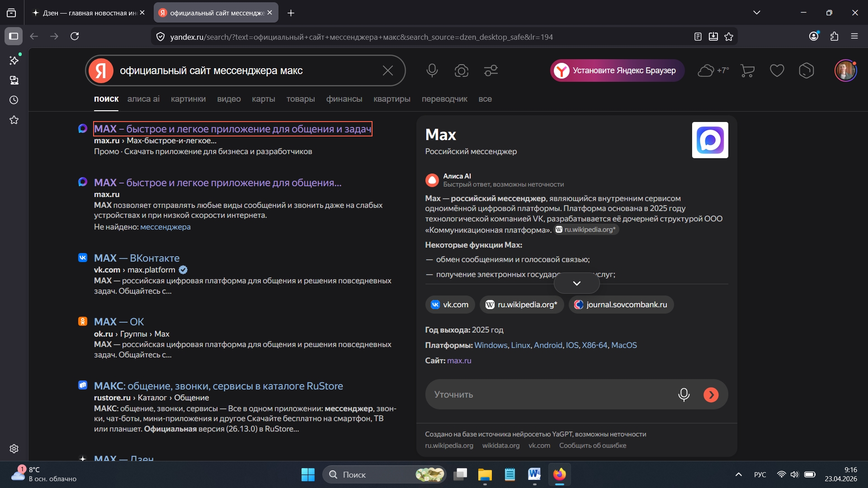The height and width of the screenshot is (488, 868).
Task: Toggle the Firefox sidebar button
Action: (14, 36)
